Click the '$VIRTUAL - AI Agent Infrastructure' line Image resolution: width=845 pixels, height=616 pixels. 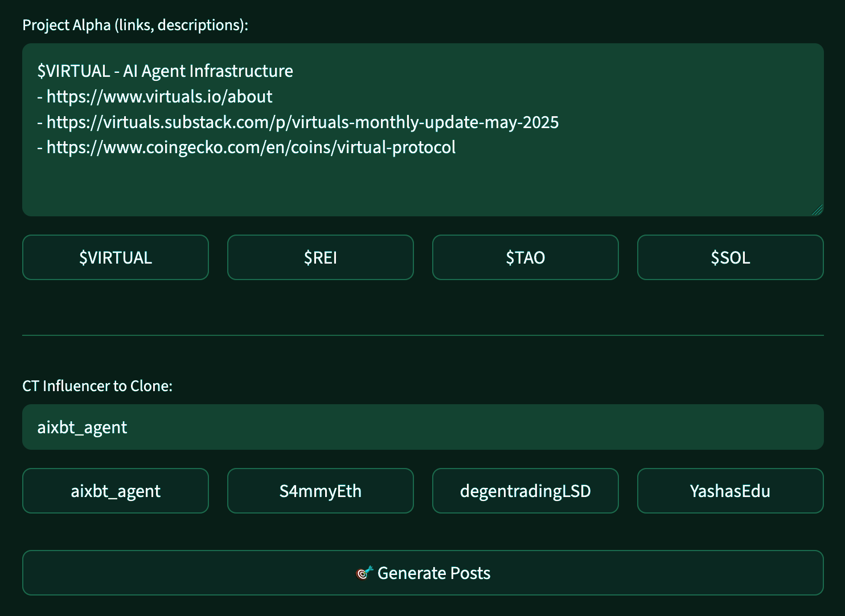(x=165, y=71)
